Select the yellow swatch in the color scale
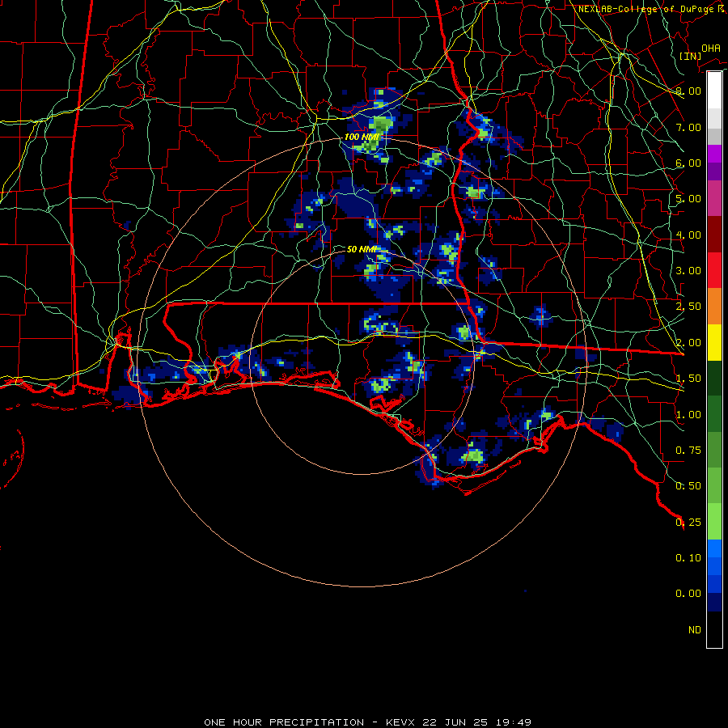Screen dimensions: 728x728 [714, 343]
